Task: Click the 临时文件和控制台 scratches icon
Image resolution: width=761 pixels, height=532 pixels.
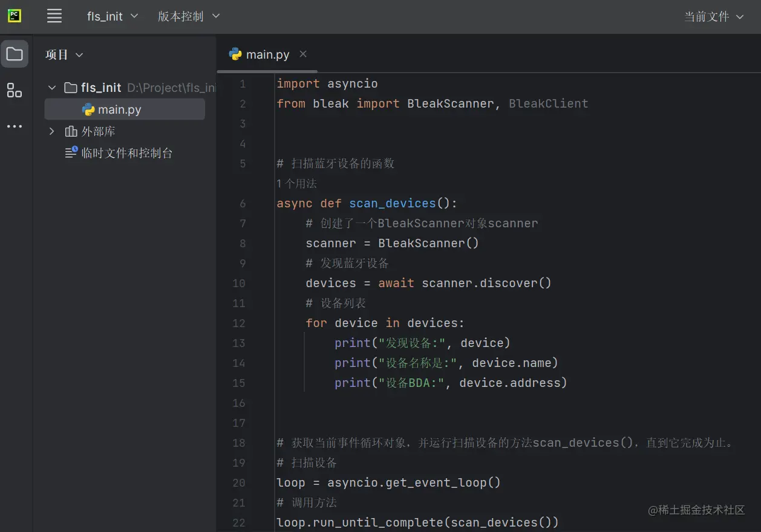Action: click(x=71, y=152)
